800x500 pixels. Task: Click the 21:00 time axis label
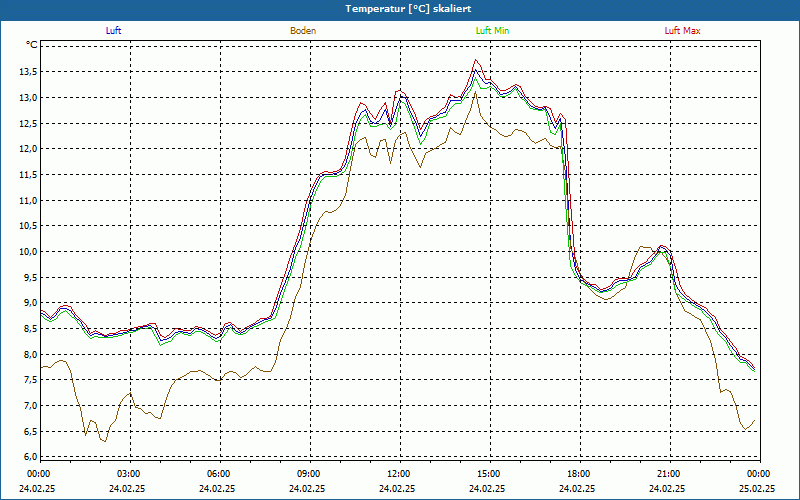pos(670,474)
